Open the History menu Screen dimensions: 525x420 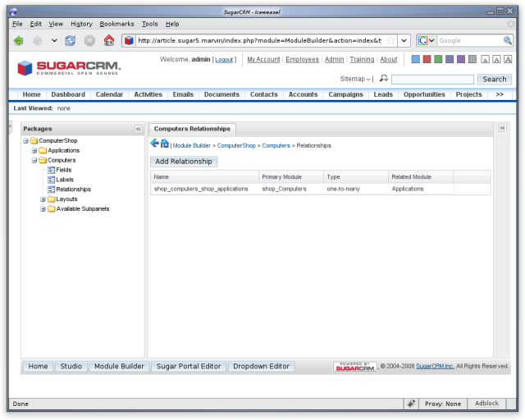tap(81, 24)
